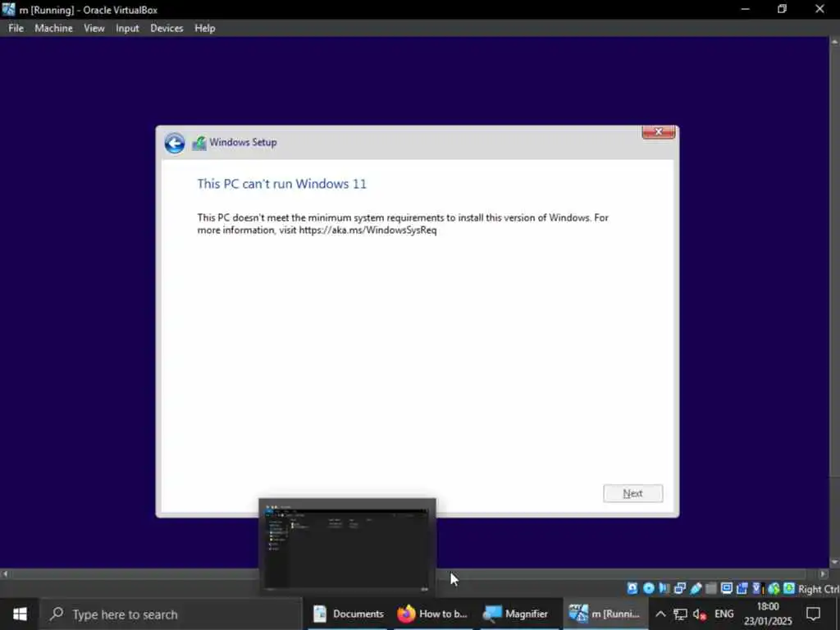Open the Input menu

coord(127,29)
